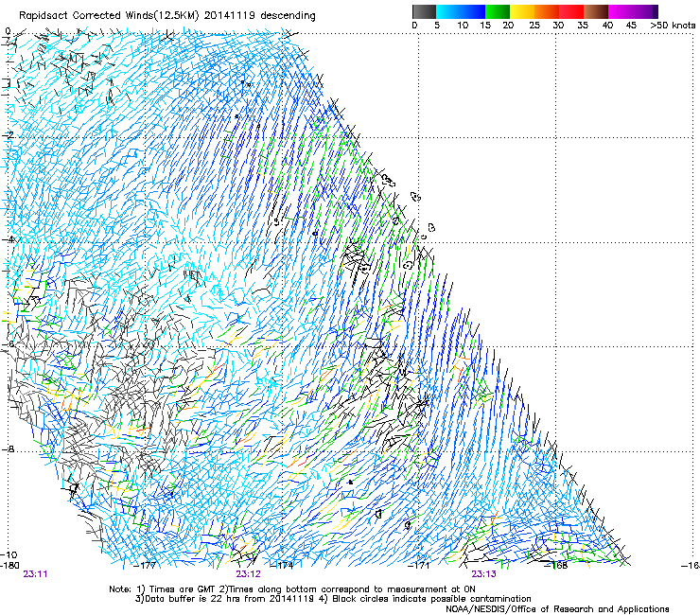Click the yellow 20-25 knots color segment
700x615 pixels.
point(522,11)
